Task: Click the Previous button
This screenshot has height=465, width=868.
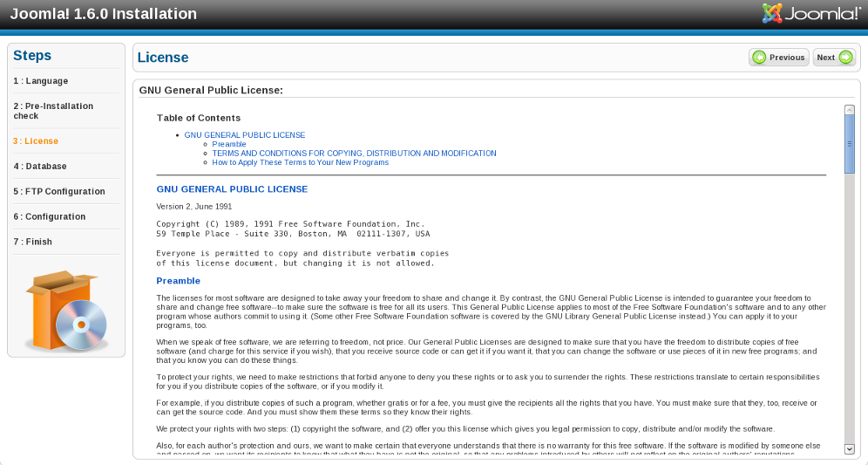Action: 779,57
